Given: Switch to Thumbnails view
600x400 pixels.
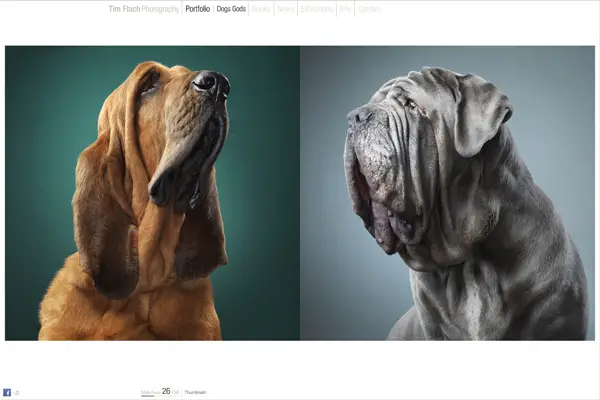Looking at the screenshot, I should pyautogui.click(x=196, y=392).
